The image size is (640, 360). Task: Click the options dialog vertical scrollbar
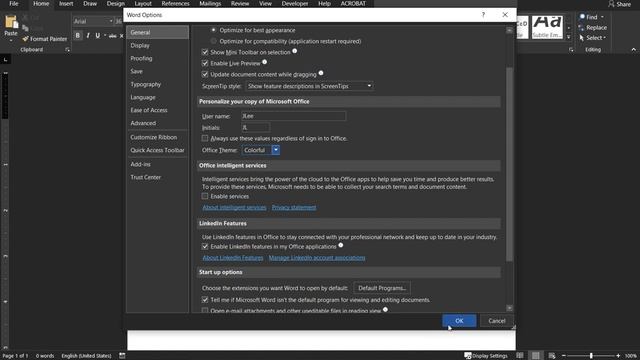(x=509, y=164)
